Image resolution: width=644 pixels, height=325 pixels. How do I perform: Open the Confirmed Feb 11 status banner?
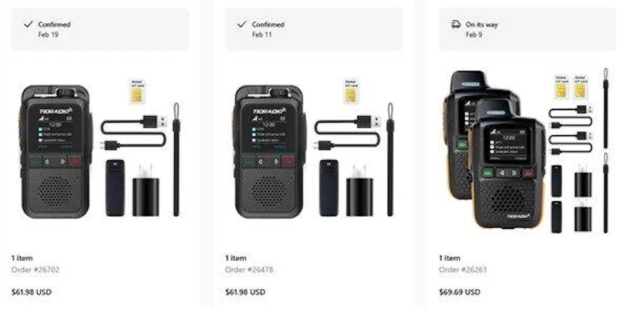[314, 29]
